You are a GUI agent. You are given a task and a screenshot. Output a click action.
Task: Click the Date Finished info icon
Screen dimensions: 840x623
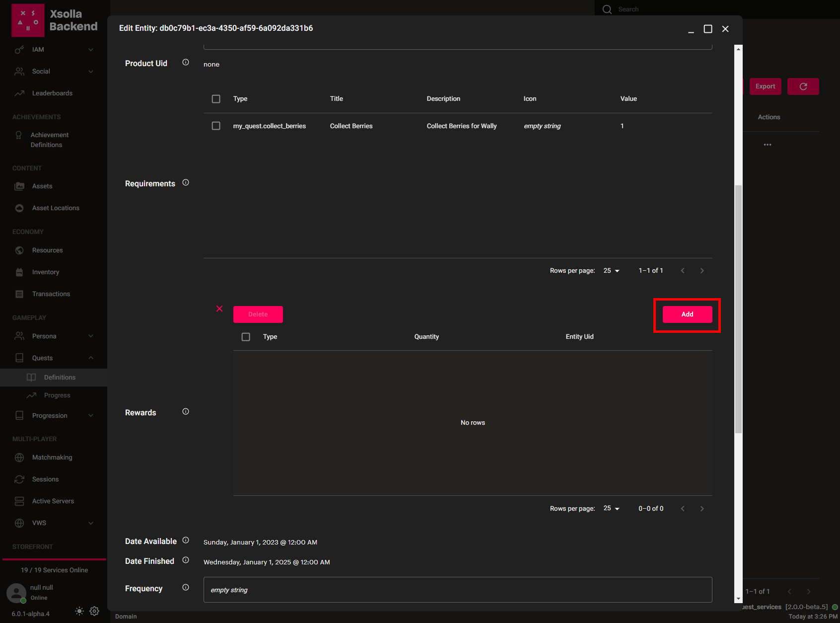point(186,560)
